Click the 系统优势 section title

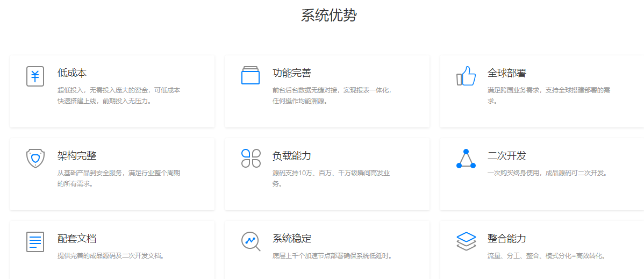point(328,15)
